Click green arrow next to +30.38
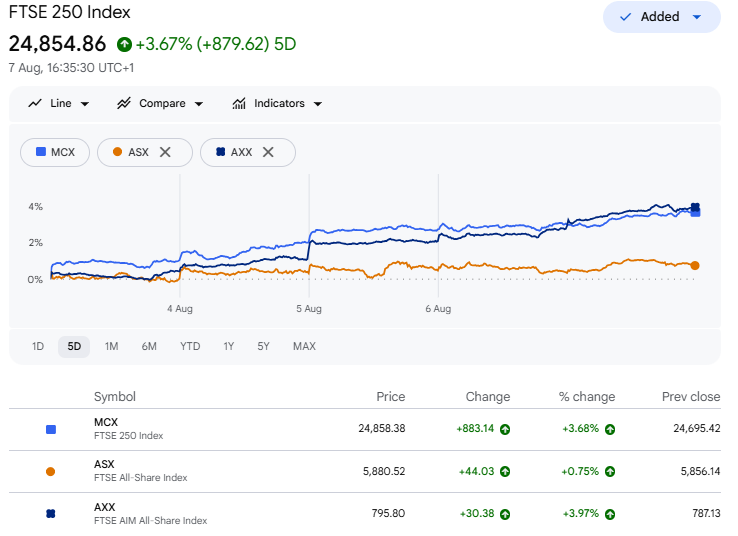This screenshot has height=536, width=738. click(505, 514)
